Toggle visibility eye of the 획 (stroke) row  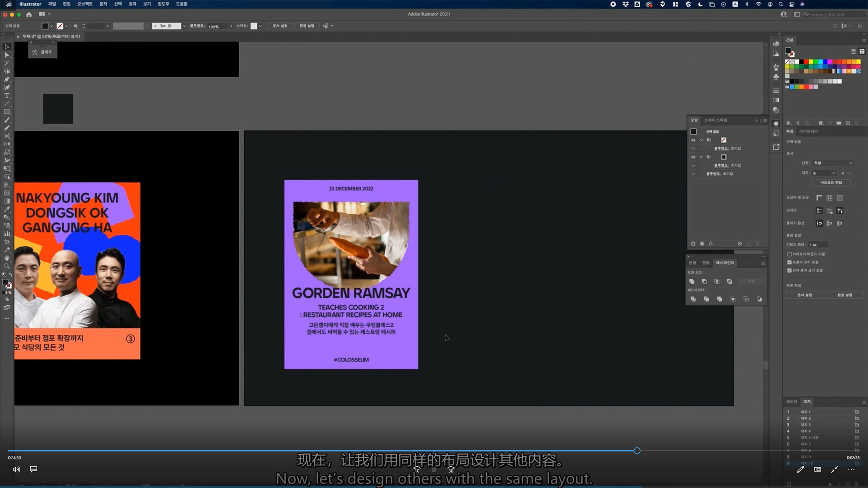pos(693,140)
